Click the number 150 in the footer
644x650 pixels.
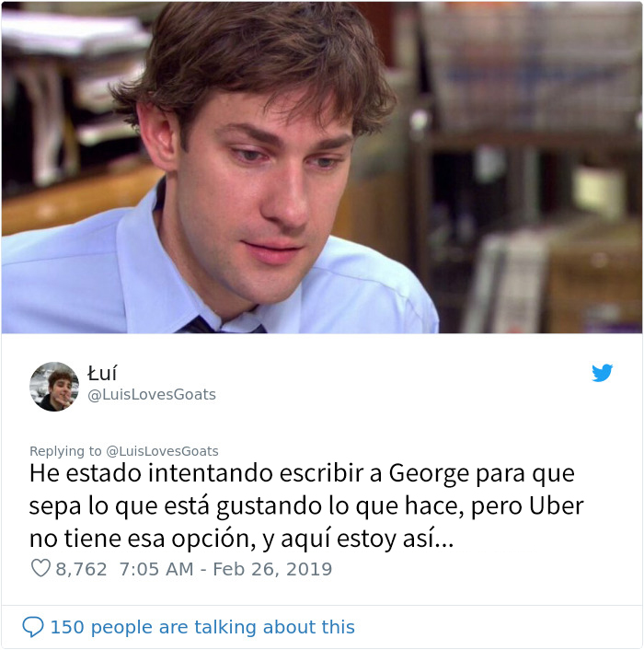coord(67,627)
